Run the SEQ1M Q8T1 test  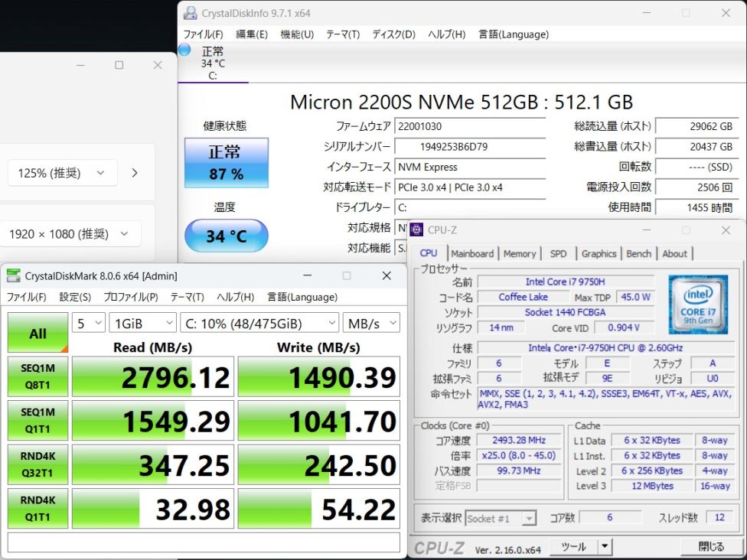click(38, 376)
